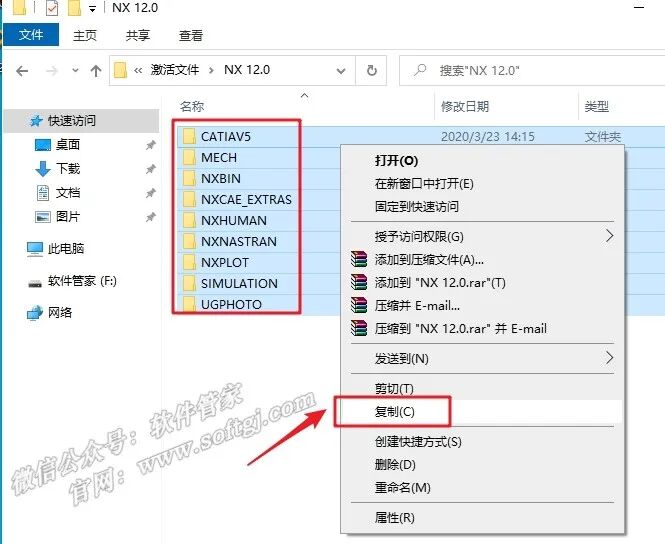Sort by the 名称 column header

pos(192,106)
